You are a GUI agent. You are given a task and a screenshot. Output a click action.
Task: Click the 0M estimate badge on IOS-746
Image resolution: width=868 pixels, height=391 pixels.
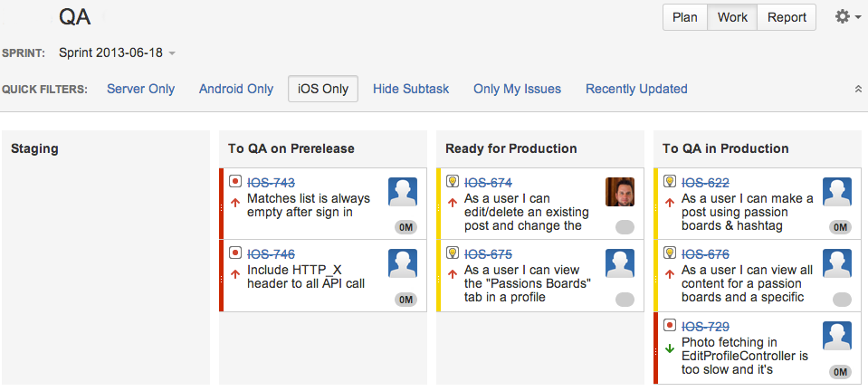pos(405,300)
